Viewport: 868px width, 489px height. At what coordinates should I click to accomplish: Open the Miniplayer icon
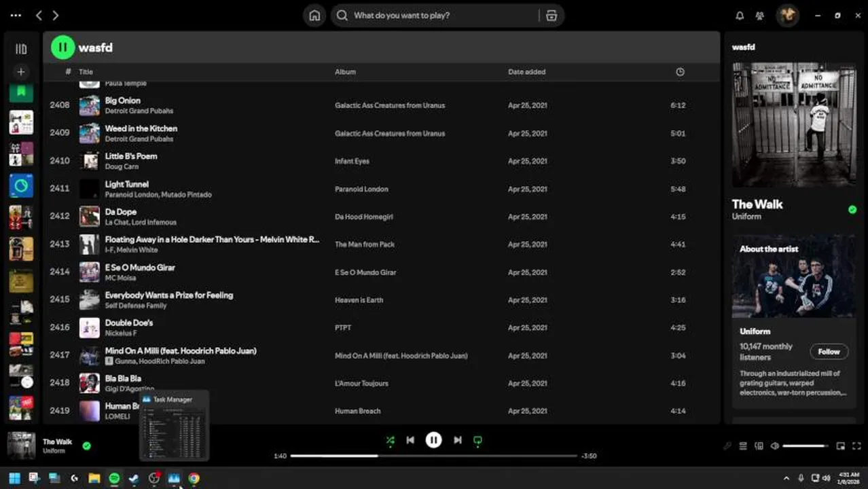click(x=841, y=446)
